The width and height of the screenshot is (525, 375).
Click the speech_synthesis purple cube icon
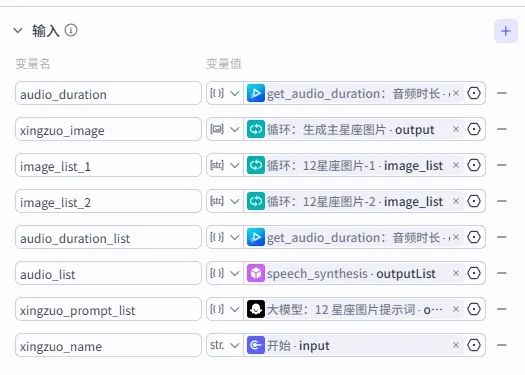256,273
